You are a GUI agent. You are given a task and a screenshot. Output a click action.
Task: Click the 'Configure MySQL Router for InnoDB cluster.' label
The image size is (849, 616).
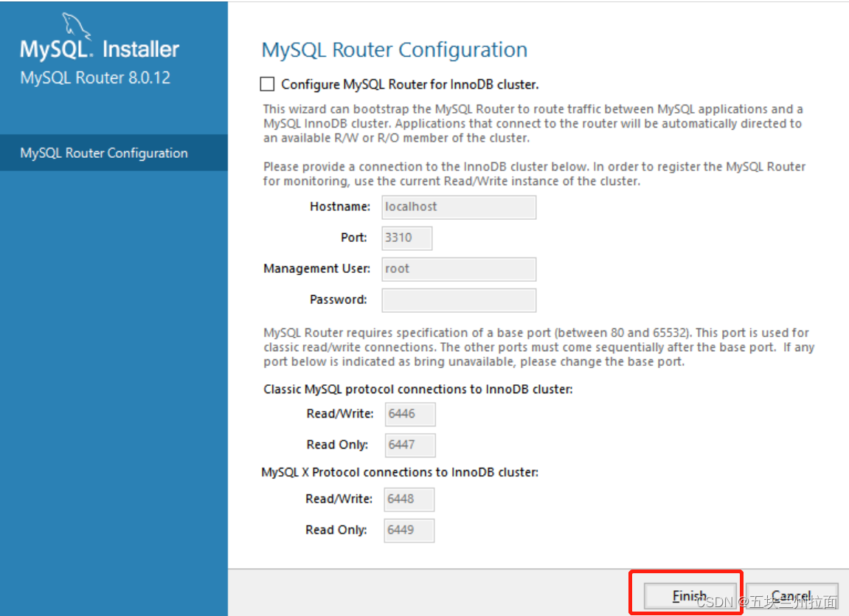pos(410,84)
